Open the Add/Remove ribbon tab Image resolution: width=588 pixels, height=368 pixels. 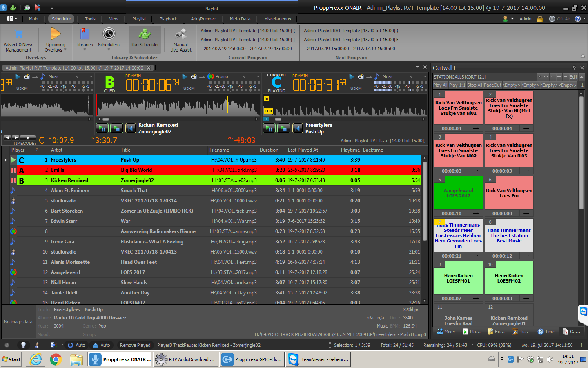[x=203, y=19]
